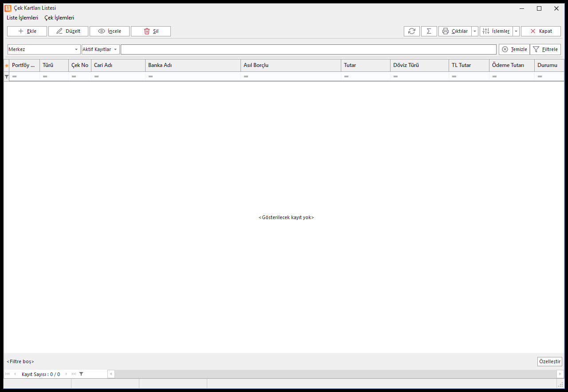Clear the search with Temizle
The height and width of the screenshot is (392, 568).
[x=514, y=49]
